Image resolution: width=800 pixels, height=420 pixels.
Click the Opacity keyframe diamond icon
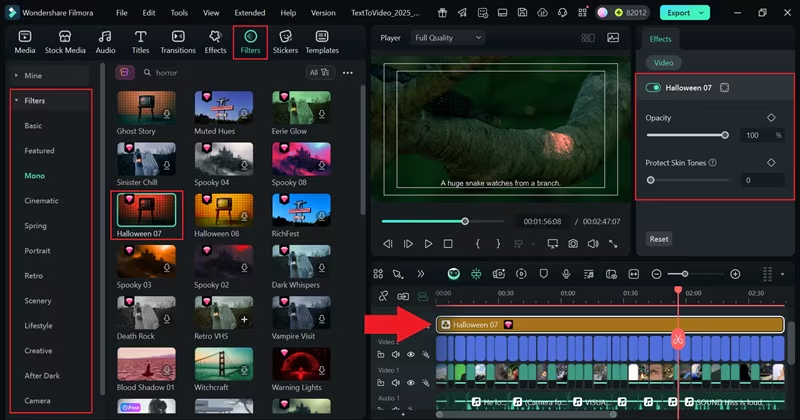point(771,118)
